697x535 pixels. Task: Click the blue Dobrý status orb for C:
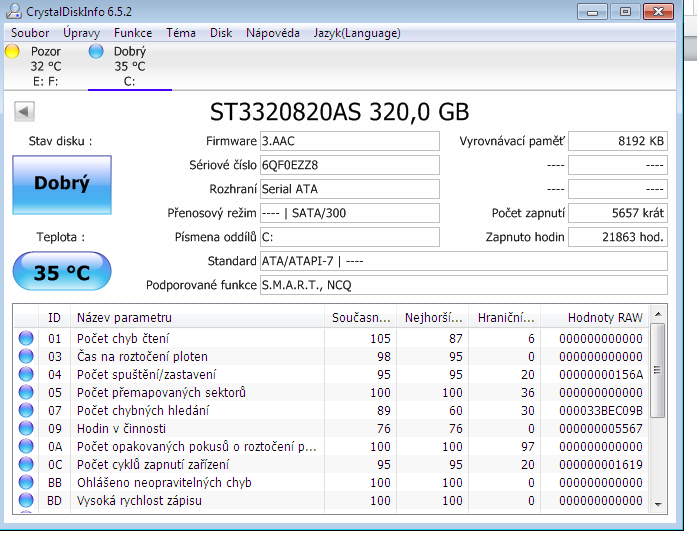(96, 51)
